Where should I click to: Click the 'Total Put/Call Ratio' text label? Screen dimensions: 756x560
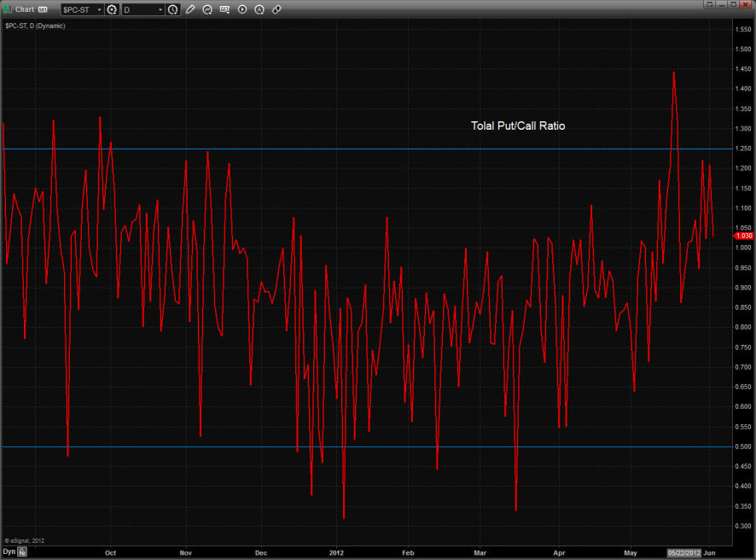pos(518,125)
